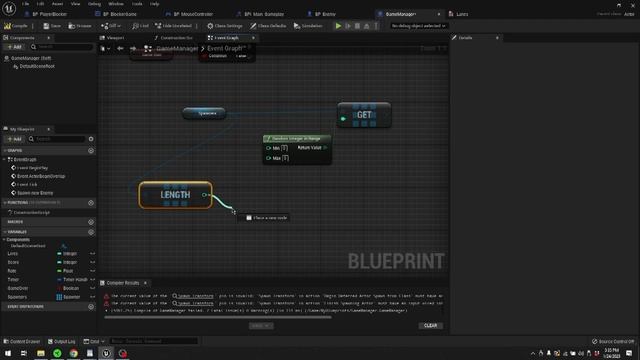The image size is (640, 360).
Task: Select DefaultSceneRoot in the Components tree
Action: (x=37, y=66)
